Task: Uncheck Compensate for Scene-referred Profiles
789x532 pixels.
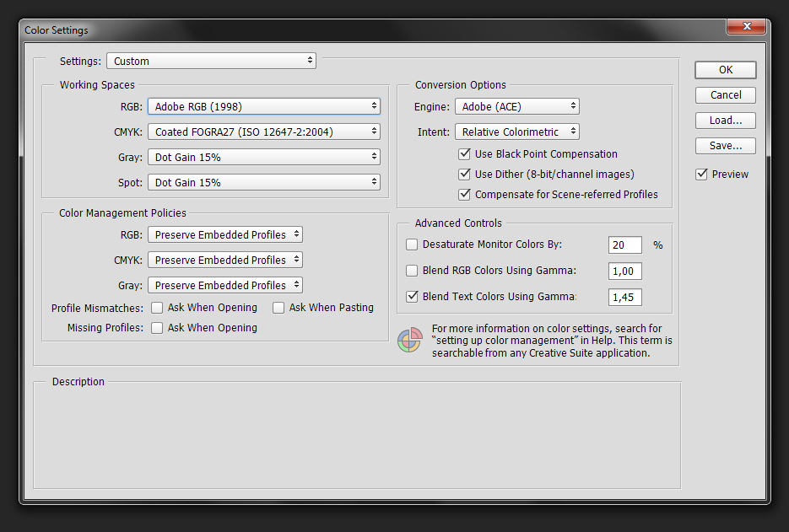Action: point(464,195)
